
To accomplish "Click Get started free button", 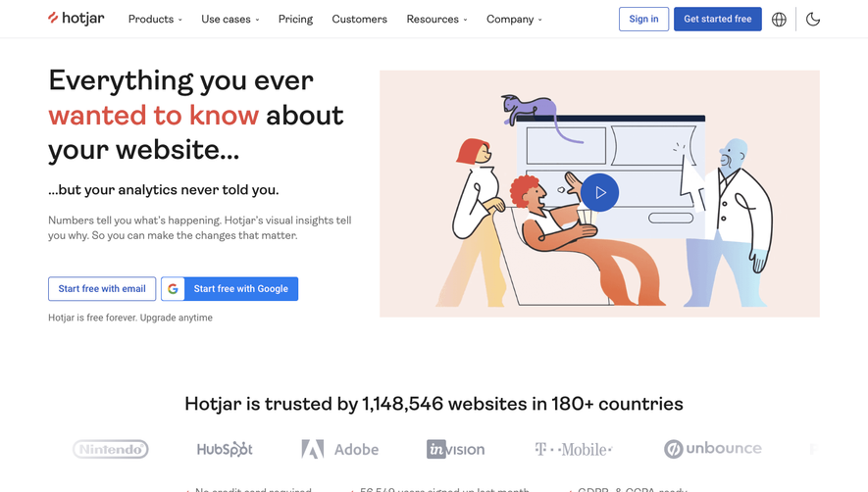I will [x=717, y=19].
